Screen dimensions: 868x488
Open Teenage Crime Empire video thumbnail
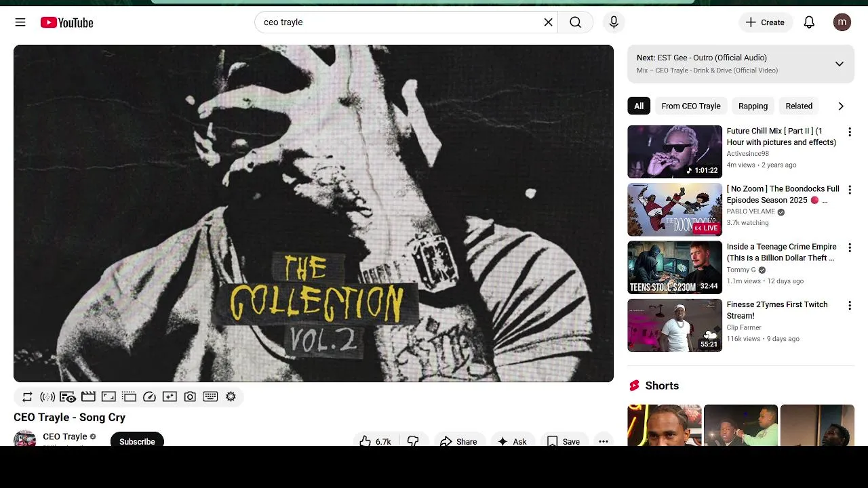(x=675, y=268)
